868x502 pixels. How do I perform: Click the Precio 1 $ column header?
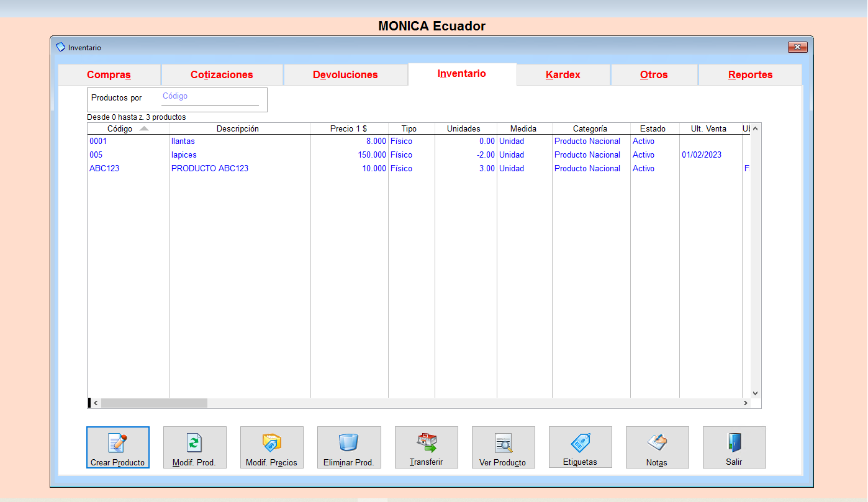349,128
